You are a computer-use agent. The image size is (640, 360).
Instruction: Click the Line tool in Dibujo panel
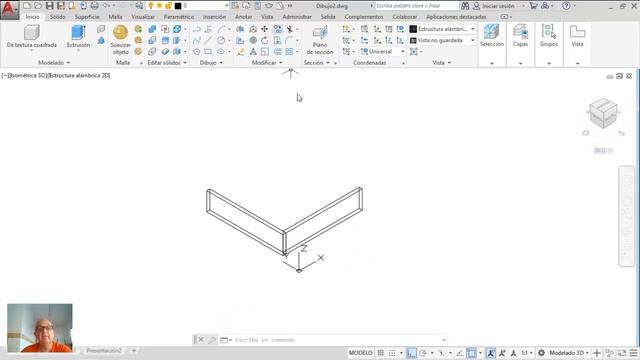[208, 40]
